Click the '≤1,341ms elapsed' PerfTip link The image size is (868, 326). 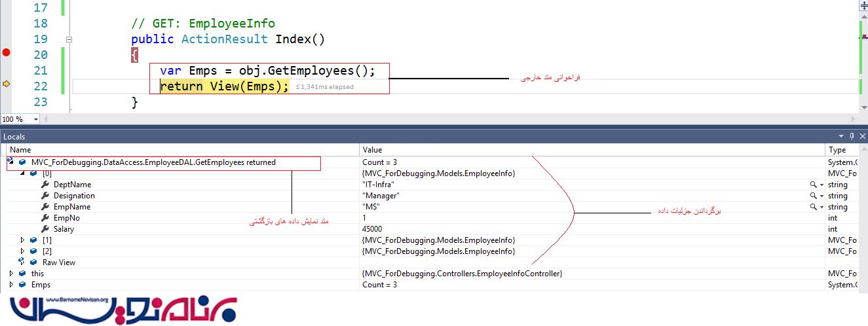(324, 87)
